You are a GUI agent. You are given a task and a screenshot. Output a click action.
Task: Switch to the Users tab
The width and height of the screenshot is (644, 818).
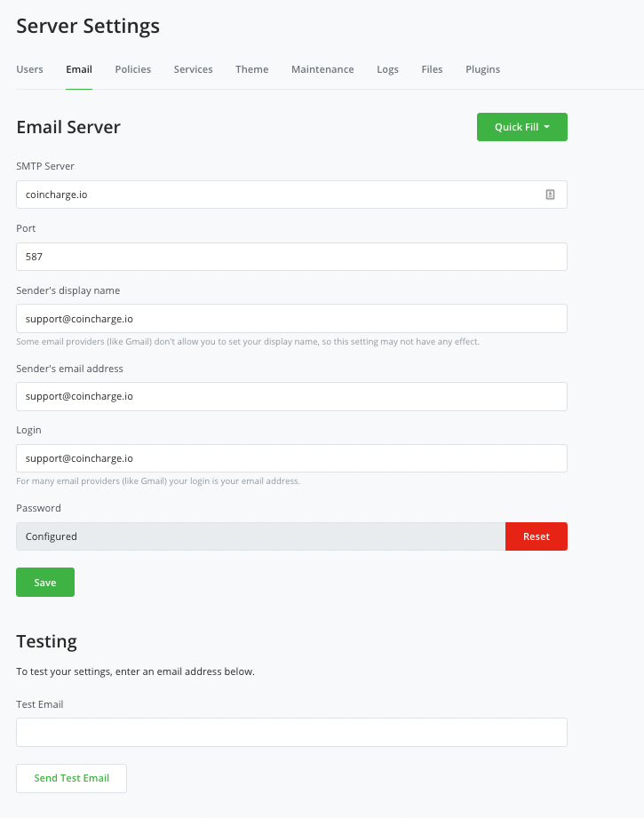[x=29, y=69]
